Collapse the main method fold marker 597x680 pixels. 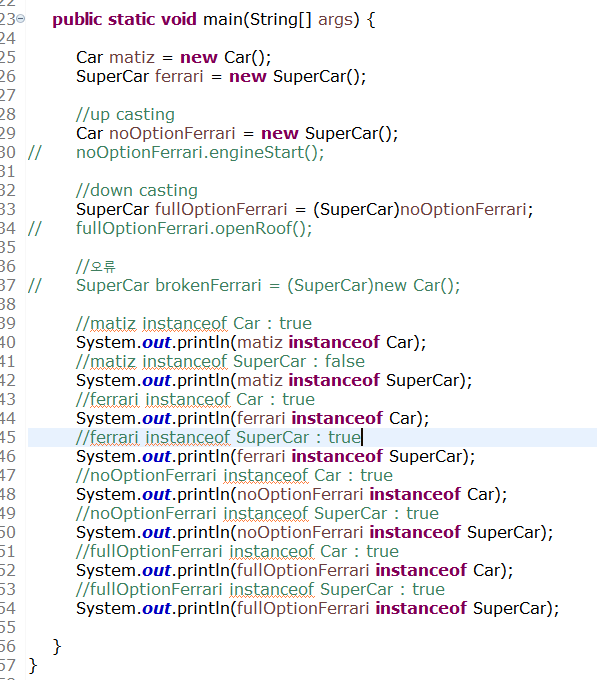coord(20,19)
